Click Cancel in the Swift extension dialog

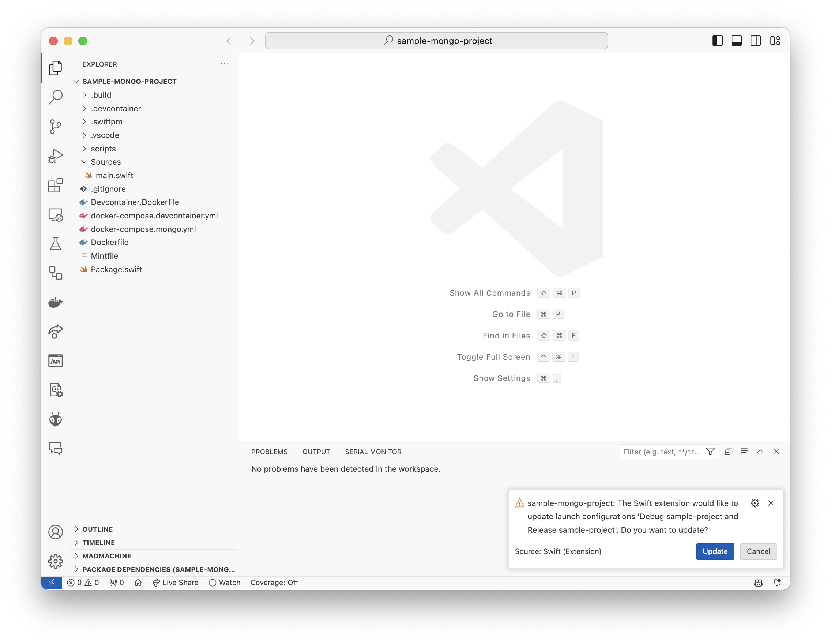757,551
